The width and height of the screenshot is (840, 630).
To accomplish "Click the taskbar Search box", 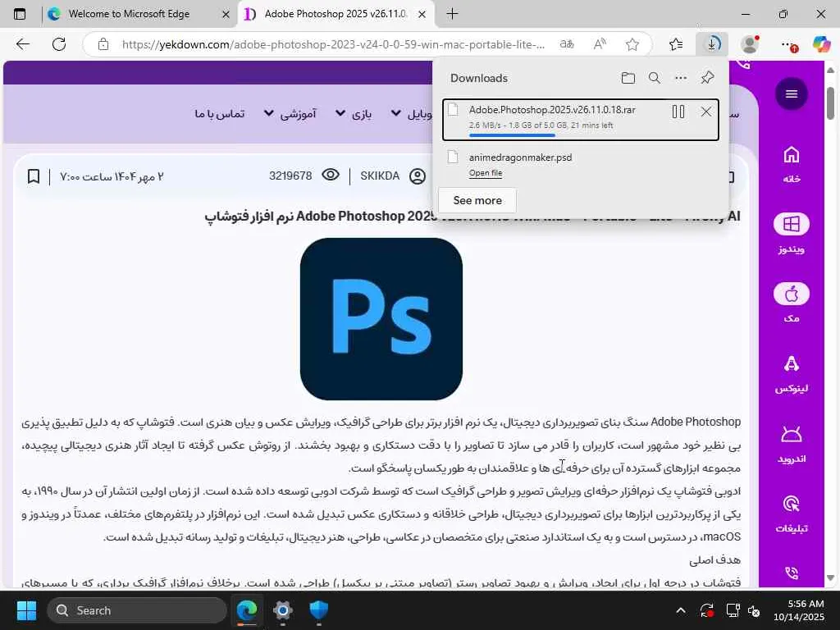I will click(x=137, y=610).
